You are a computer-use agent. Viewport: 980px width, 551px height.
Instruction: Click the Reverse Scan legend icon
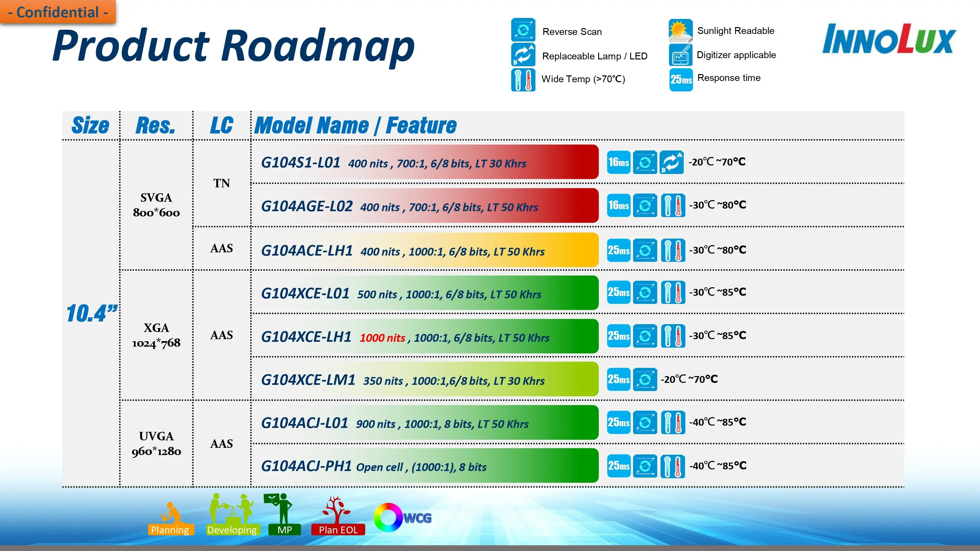click(523, 30)
